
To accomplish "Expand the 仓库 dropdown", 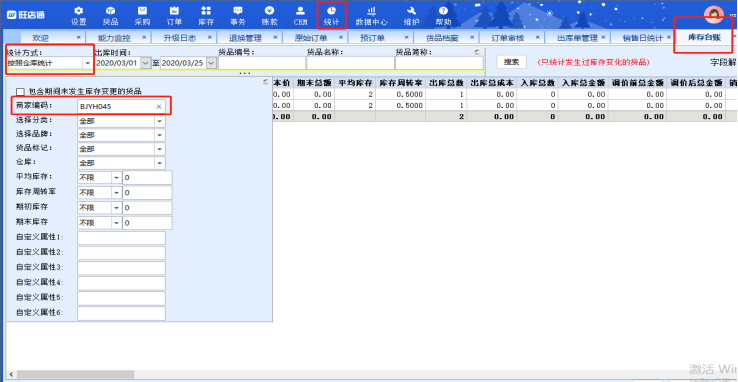I will coord(160,163).
